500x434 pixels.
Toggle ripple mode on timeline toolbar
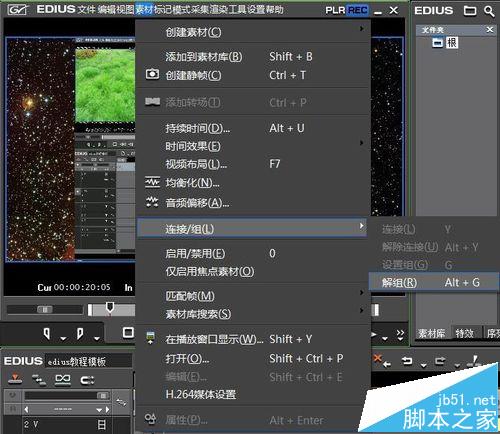pyautogui.click(x=39, y=379)
